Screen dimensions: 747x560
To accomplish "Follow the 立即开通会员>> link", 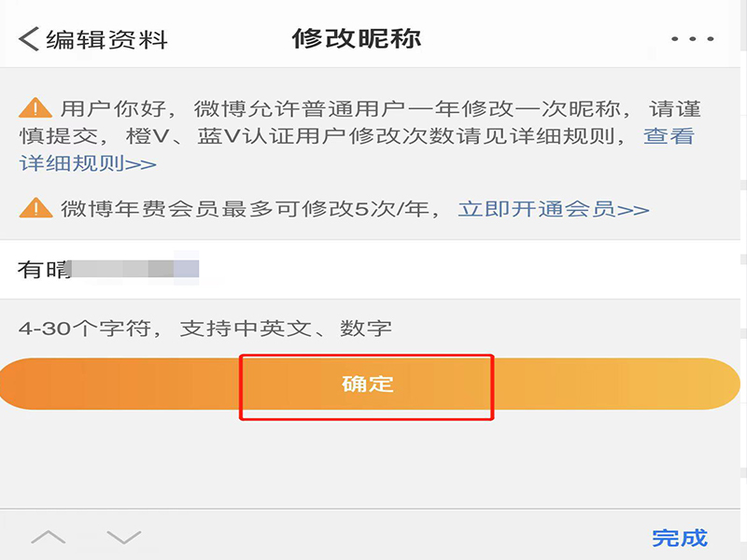I will [553, 208].
